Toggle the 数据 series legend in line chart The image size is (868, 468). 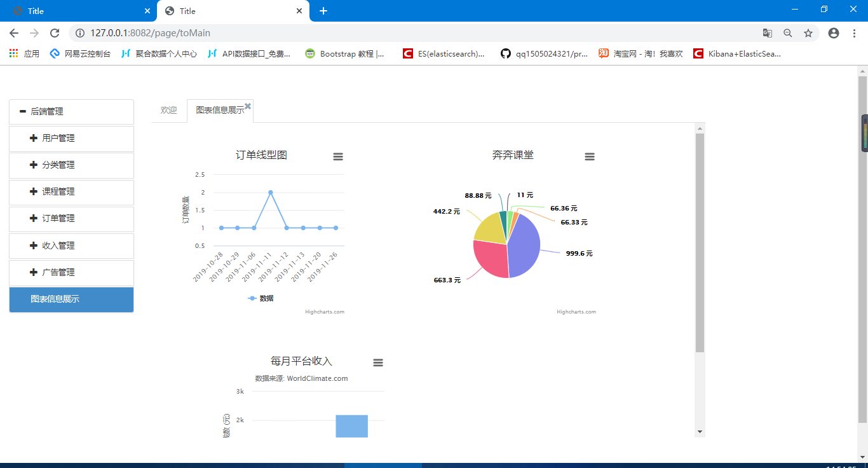click(261, 298)
